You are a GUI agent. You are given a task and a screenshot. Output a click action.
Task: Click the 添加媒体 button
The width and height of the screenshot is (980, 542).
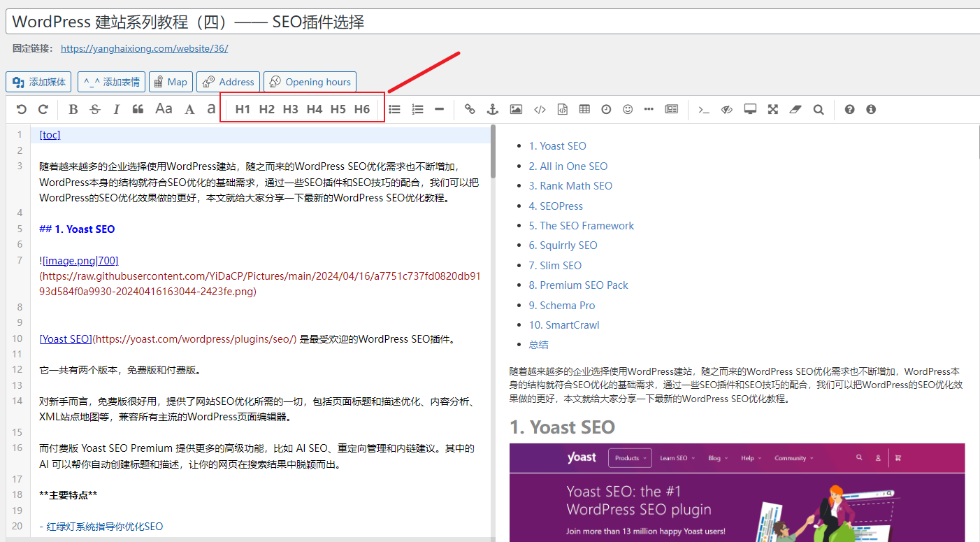click(x=38, y=82)
